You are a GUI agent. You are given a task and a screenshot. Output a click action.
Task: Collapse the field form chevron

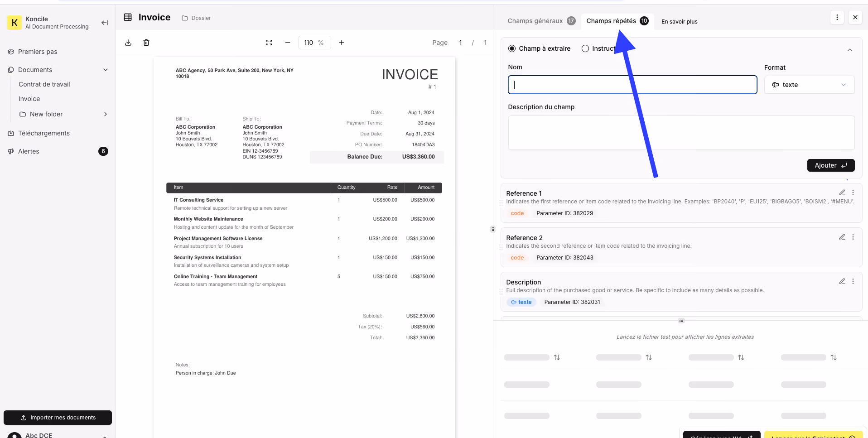pos(850,50)
